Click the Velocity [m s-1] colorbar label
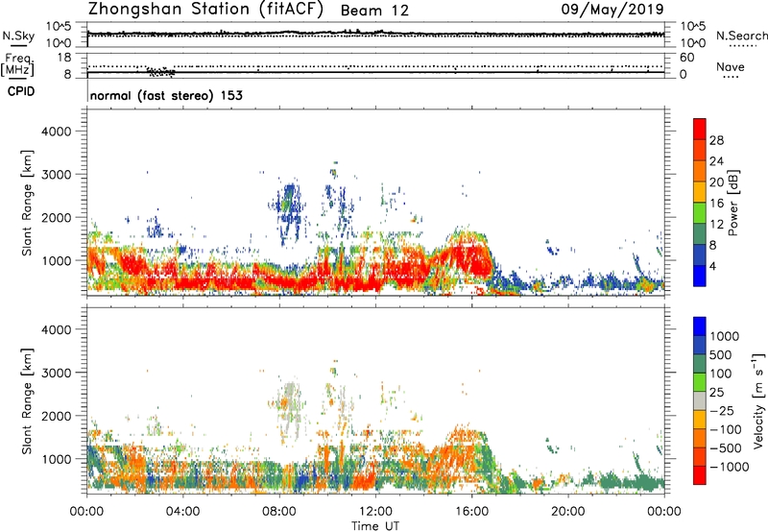The image size is (768, 532). [x=758, y=400]
